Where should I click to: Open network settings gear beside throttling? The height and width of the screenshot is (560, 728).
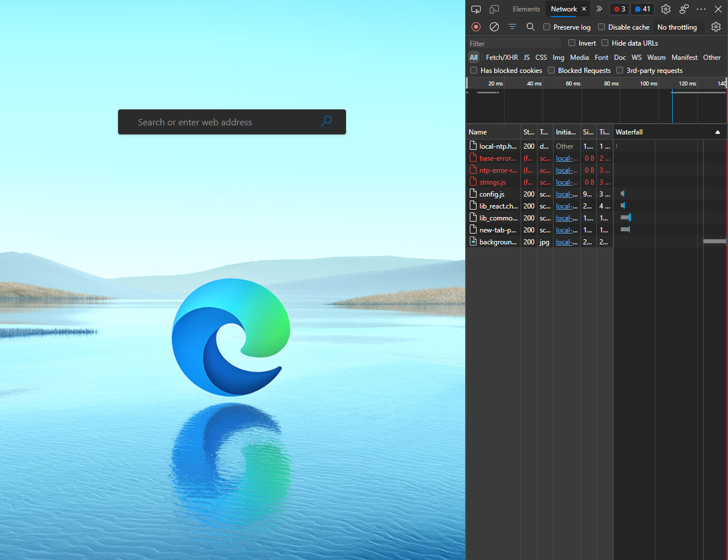tap(716, 27)
